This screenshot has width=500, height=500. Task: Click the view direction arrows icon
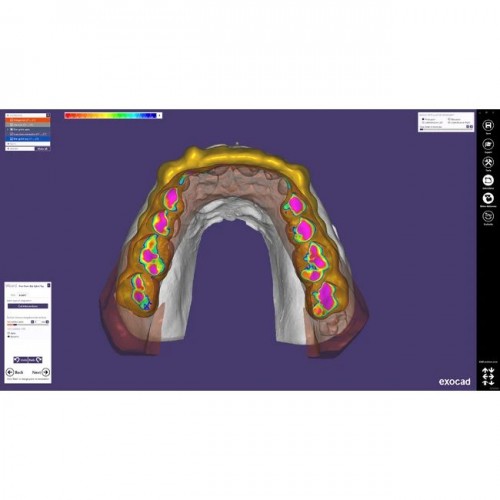click(488, 376)
